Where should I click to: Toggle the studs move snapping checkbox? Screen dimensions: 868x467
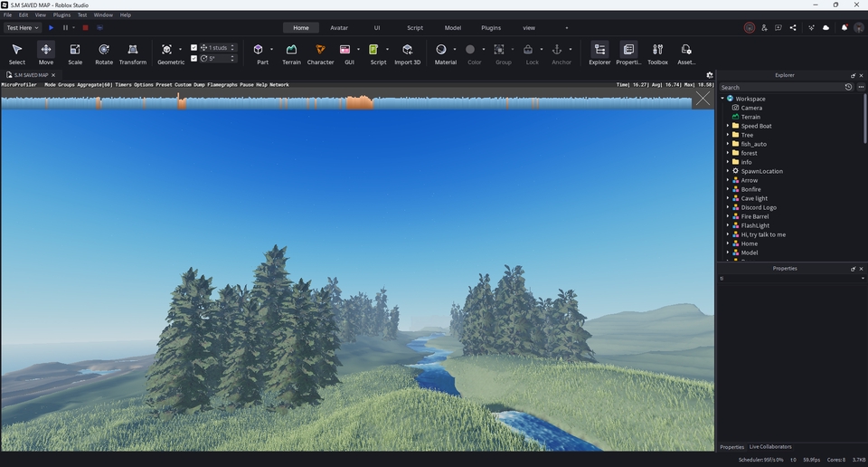coord(194,47)
